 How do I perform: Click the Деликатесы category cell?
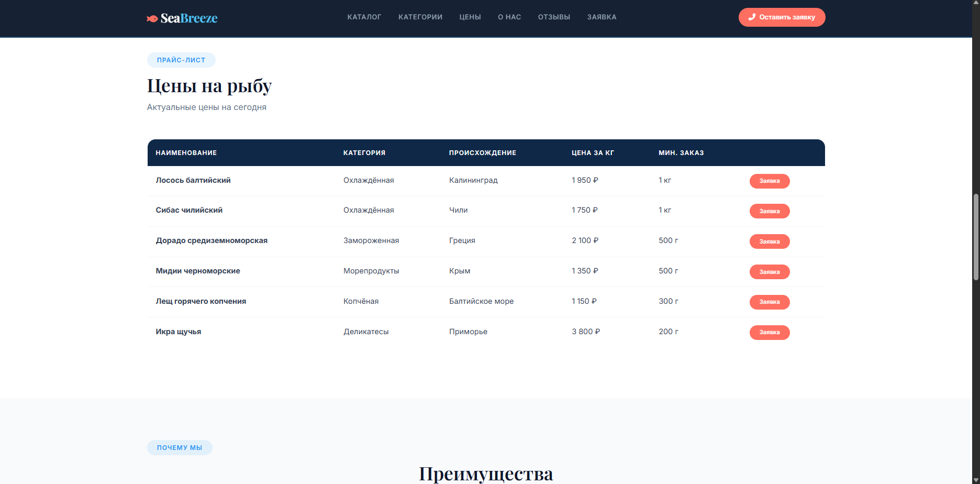366,332
